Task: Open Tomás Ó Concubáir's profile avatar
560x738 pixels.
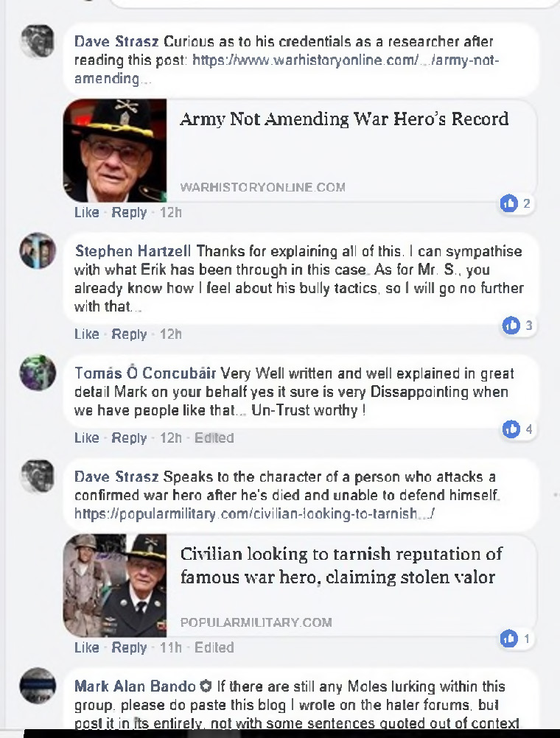Action: pos(38,373)
